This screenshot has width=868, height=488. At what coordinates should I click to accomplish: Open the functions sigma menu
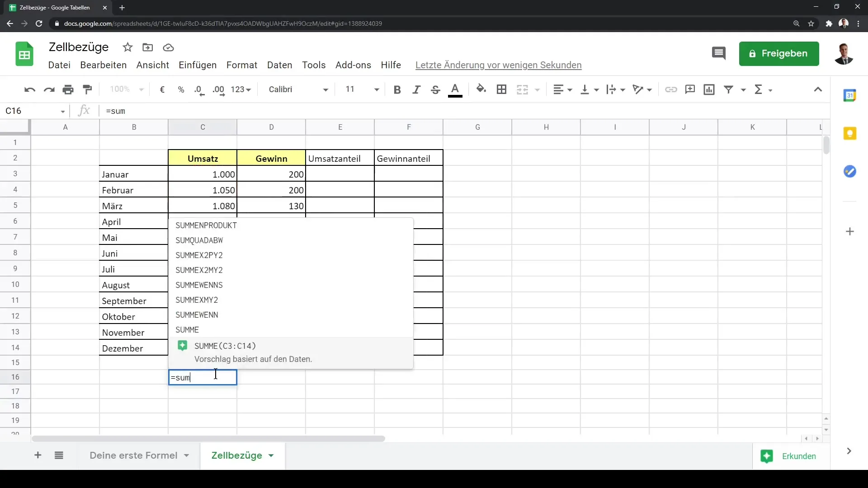click(763, 89)
